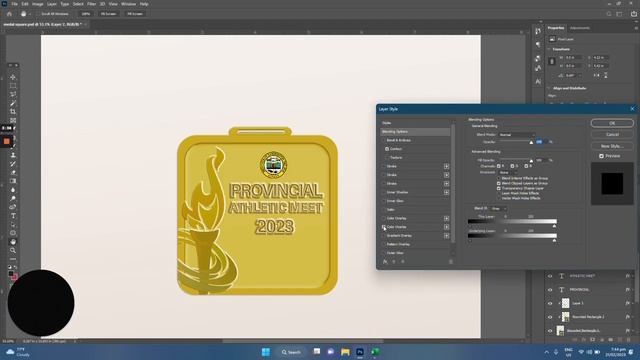This screenshot has height=360, width=640.
Task: Select the Clone Stamp tool
Action: (13, 155)
